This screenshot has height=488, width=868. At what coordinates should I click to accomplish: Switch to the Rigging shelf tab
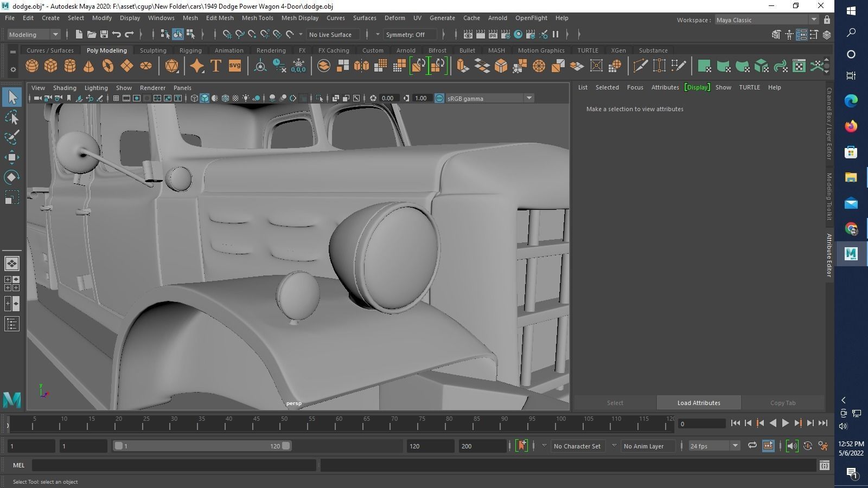(x=190, y=50)
